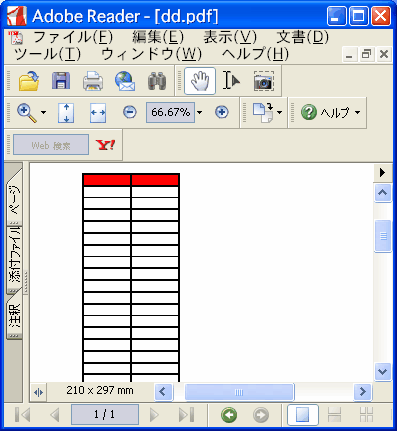Select the Zoom In magnifier tool
The width and height of the screenshot is (397, 431).
pyautogui.click(x=27, y=113)
